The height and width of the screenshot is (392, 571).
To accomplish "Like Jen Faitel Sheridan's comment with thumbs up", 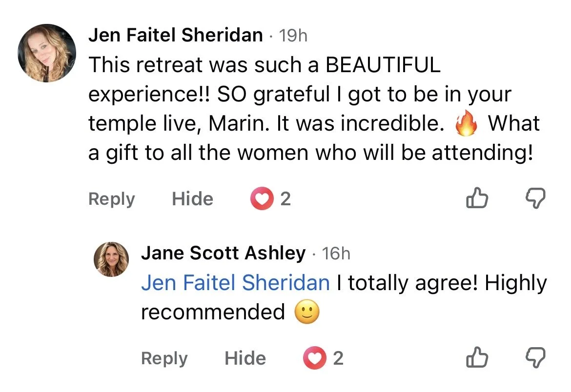I will click(477, 198).
